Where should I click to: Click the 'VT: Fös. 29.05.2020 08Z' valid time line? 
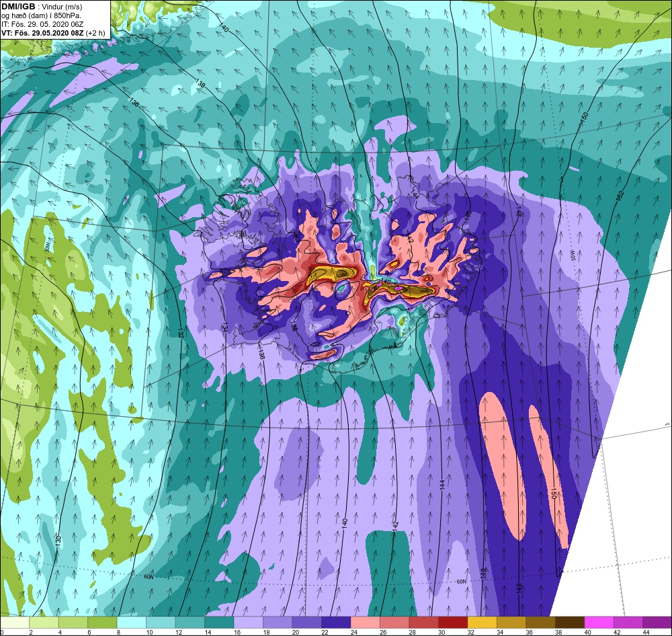coord(44,33)
